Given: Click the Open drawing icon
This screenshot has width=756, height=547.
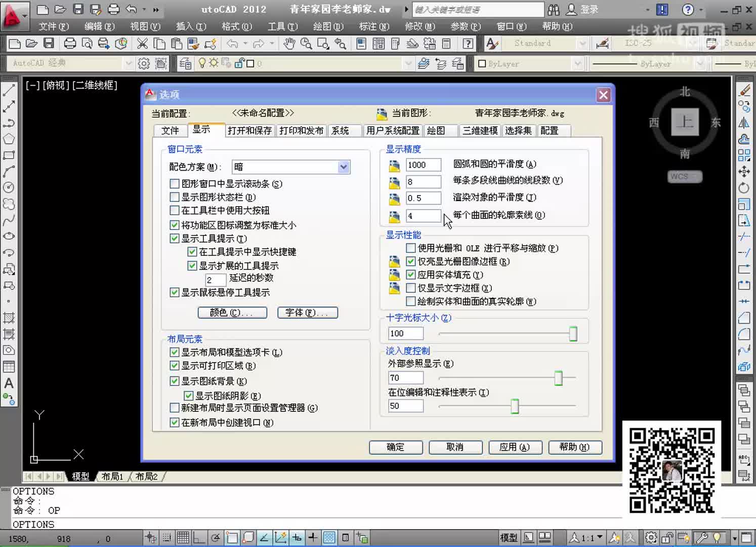Looking at the screenshot, I should [x=31, y=44].
